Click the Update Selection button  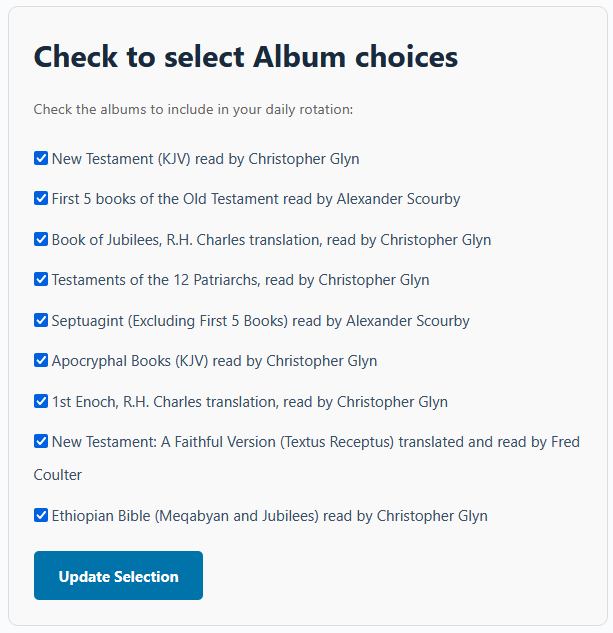click(118, 576)
